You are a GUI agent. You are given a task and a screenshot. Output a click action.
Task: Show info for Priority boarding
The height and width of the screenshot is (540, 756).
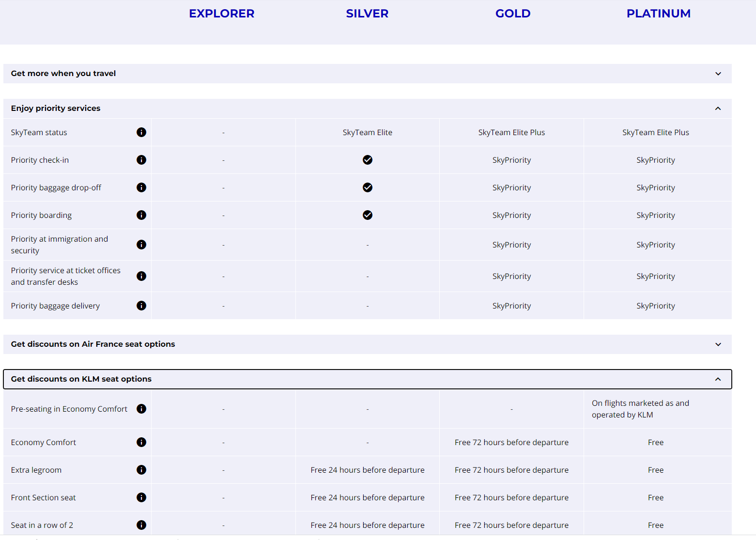tap(141, 215)
